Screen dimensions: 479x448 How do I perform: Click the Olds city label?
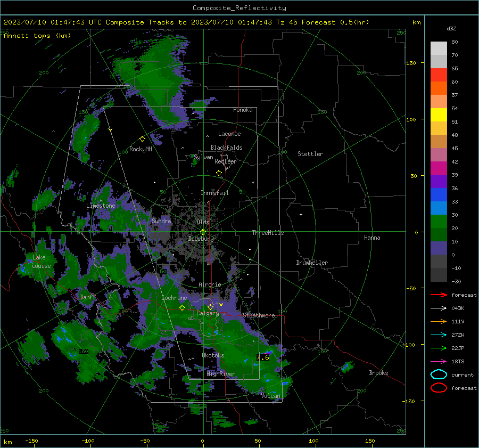[x=203, y=222]
